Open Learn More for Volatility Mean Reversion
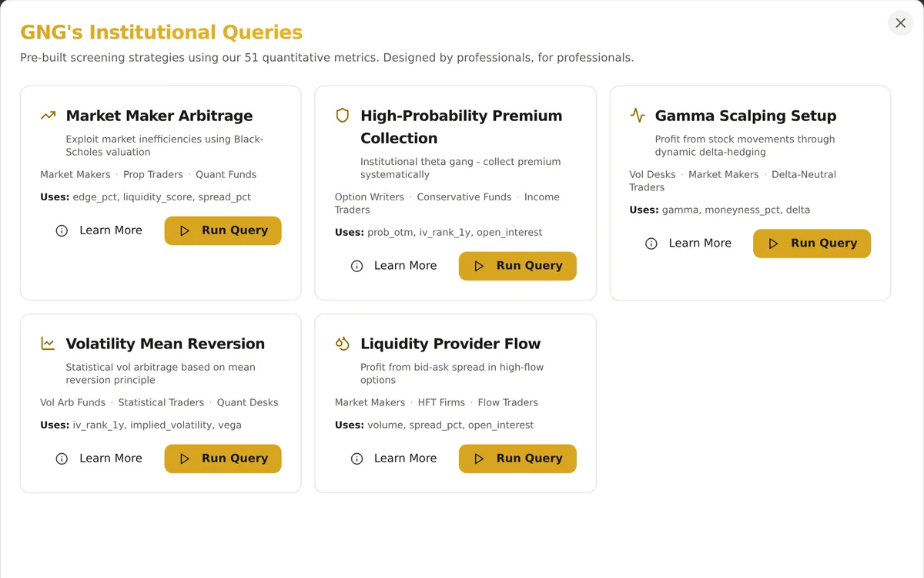The image size is (924, 578). (99, 459)
